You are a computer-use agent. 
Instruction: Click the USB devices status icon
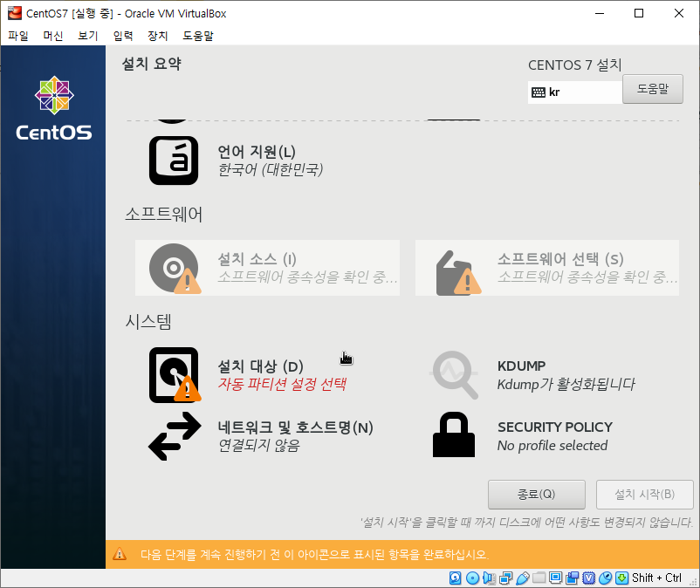(522, 578)
